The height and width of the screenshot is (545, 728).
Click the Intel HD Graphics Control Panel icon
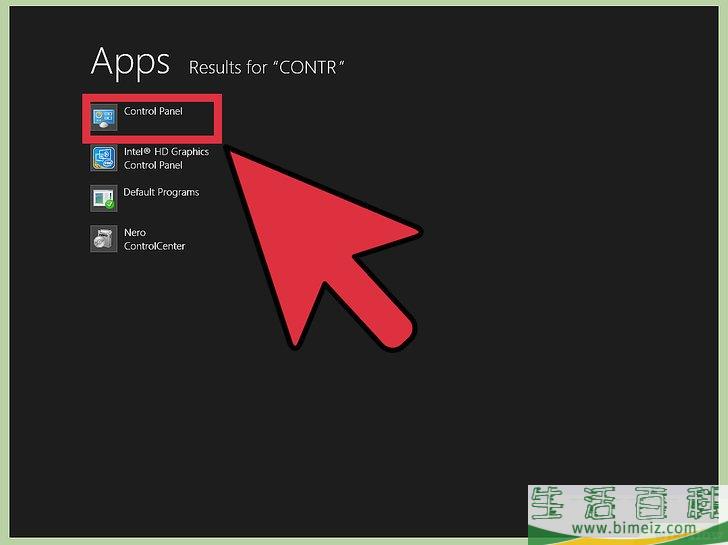point(104,158)
